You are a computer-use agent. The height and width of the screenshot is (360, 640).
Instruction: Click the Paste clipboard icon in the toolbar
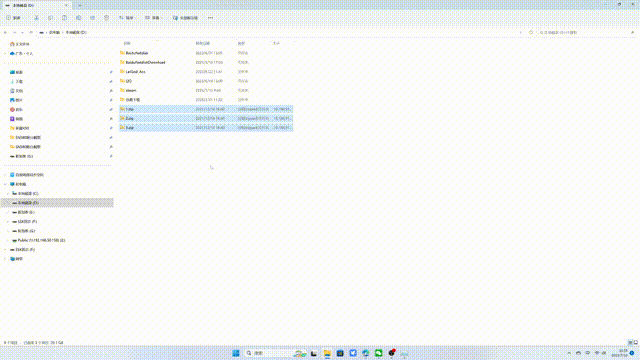64,18
